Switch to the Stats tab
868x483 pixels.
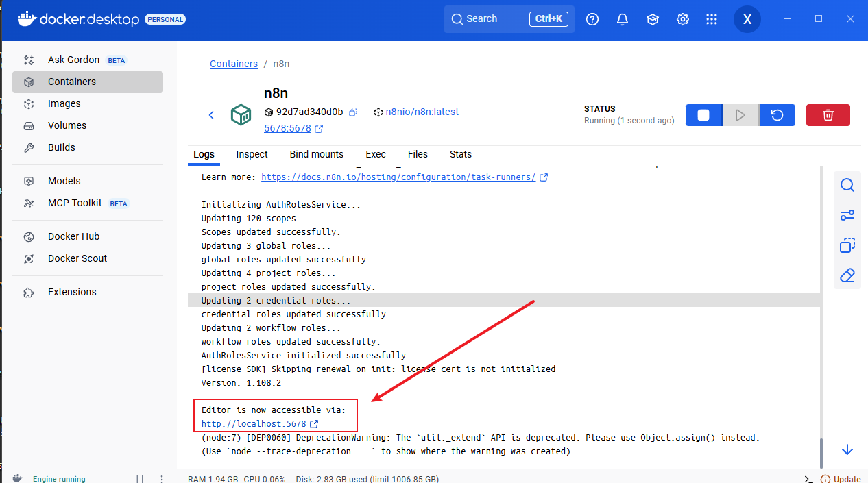tap(461, 154)
